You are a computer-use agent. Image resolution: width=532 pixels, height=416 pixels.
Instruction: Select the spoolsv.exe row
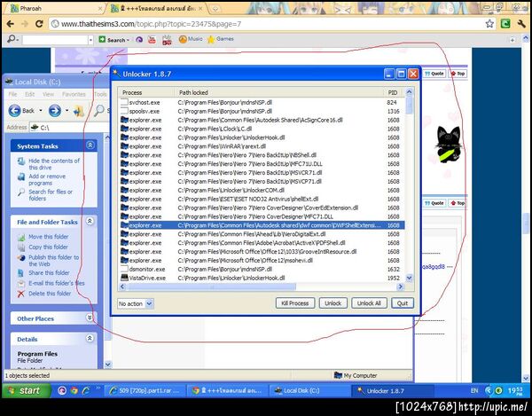[262, 111]
